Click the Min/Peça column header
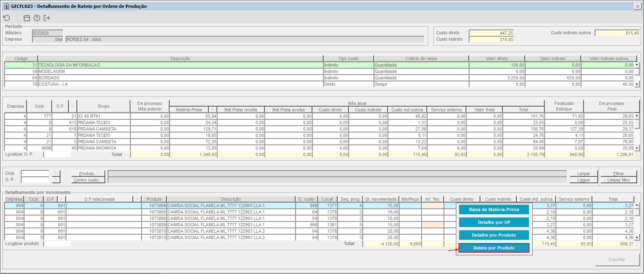The height and width of the screenshot is (274, 644). click(410, 199)
